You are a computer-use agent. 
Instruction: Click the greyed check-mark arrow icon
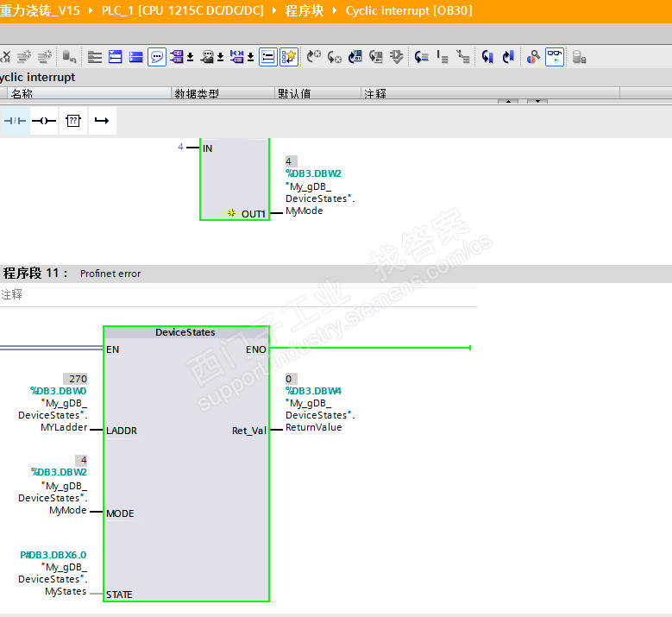[397, 57]
